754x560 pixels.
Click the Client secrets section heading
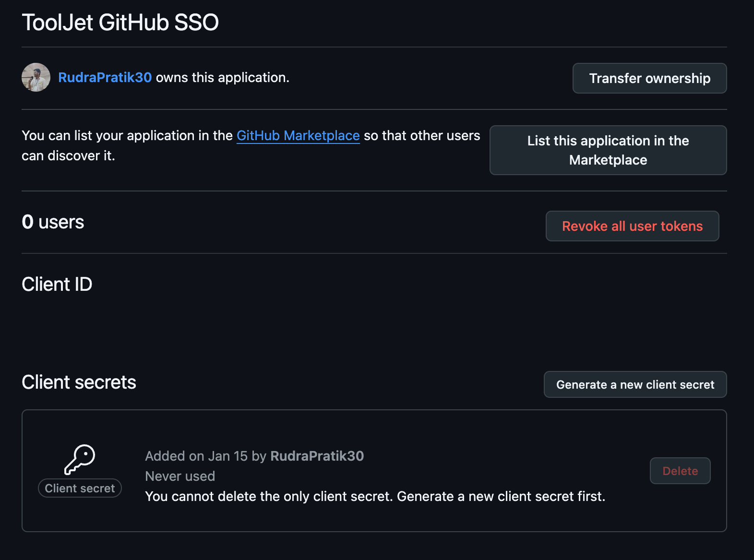79,382
